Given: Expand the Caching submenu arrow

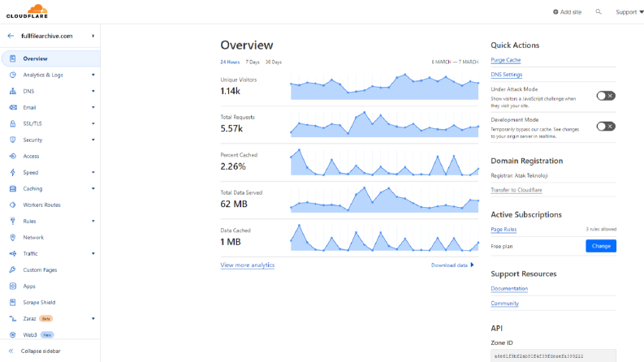Looking at the screenshot, I should [93, 189].
